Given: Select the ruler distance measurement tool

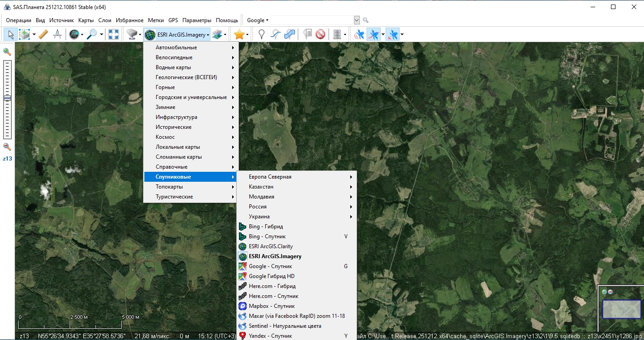Looking at the screenshot, I should click(43, 34).
